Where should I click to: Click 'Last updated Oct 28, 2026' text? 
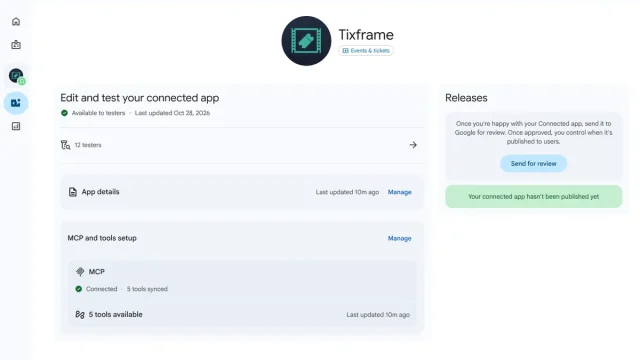click(172, 113)
